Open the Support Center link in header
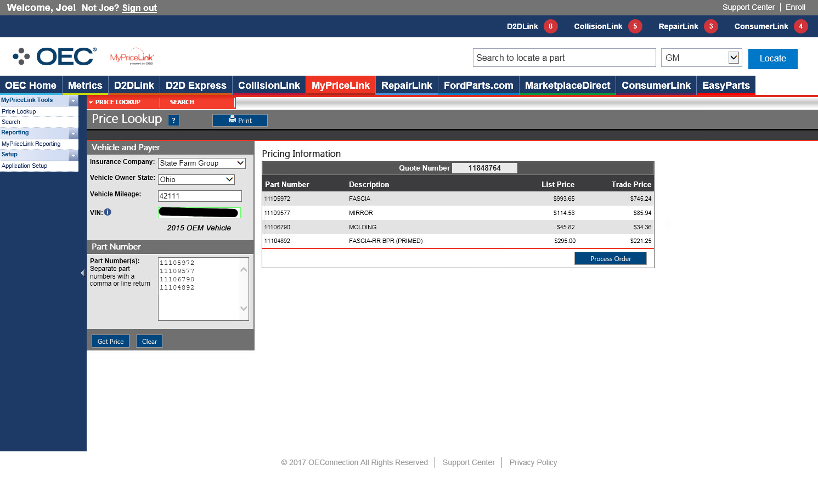The width and height of the screenshot is (818, 504). [748, 7]
